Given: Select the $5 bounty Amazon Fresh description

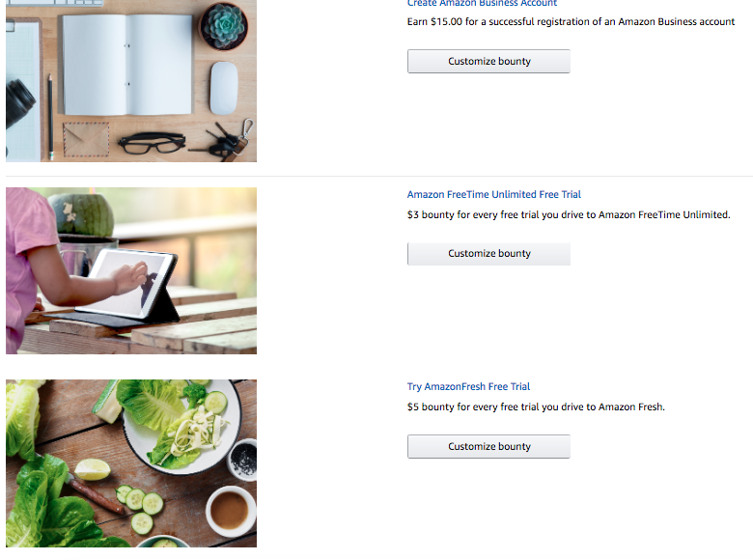Looking at the screenshot, I should tap(536, 406).
